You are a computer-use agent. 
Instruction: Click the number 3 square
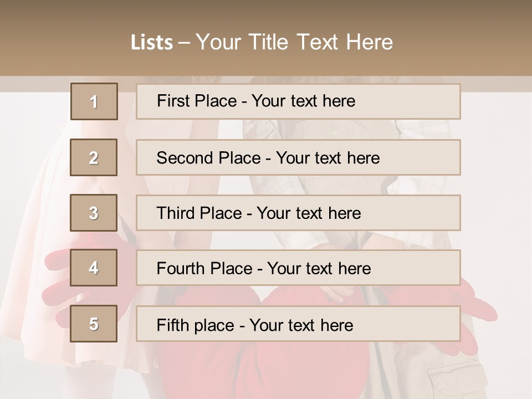[x=94, y=213]
